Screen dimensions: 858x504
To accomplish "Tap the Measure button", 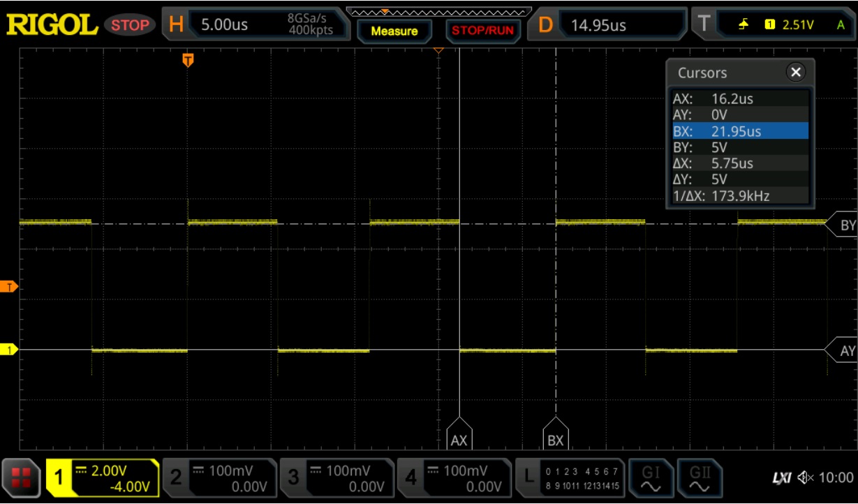I will 394,31.
